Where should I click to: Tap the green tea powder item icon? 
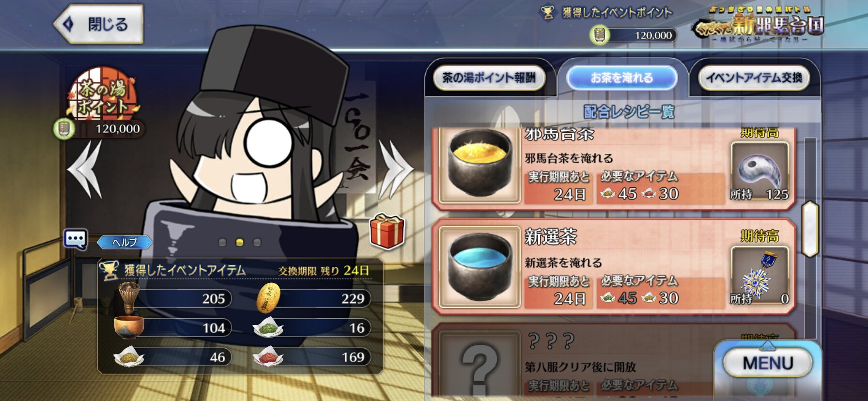pyautogui.click(x=268, y=327)
